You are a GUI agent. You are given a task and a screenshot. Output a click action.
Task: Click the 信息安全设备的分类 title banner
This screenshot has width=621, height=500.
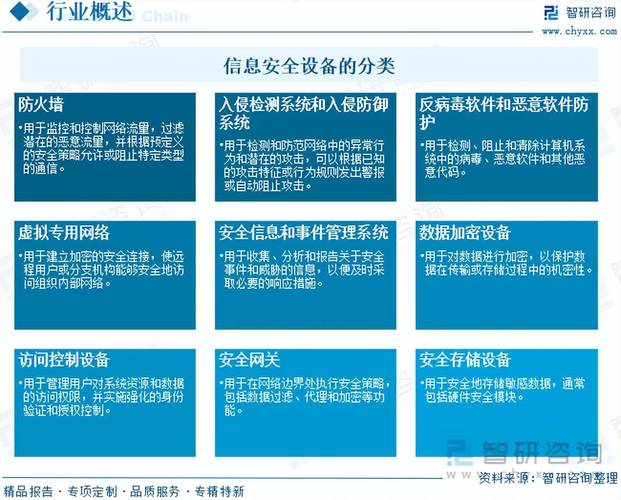tap(310, 67)
